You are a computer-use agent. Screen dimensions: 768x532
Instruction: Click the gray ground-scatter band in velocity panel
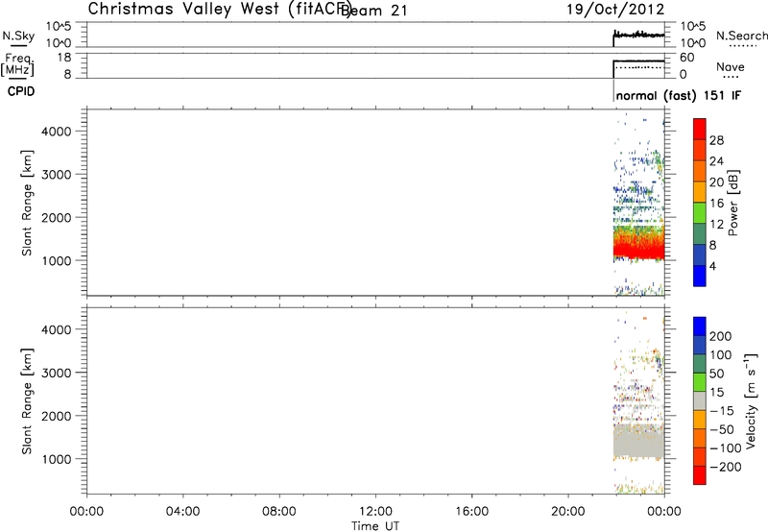click(x=639, y=441)
